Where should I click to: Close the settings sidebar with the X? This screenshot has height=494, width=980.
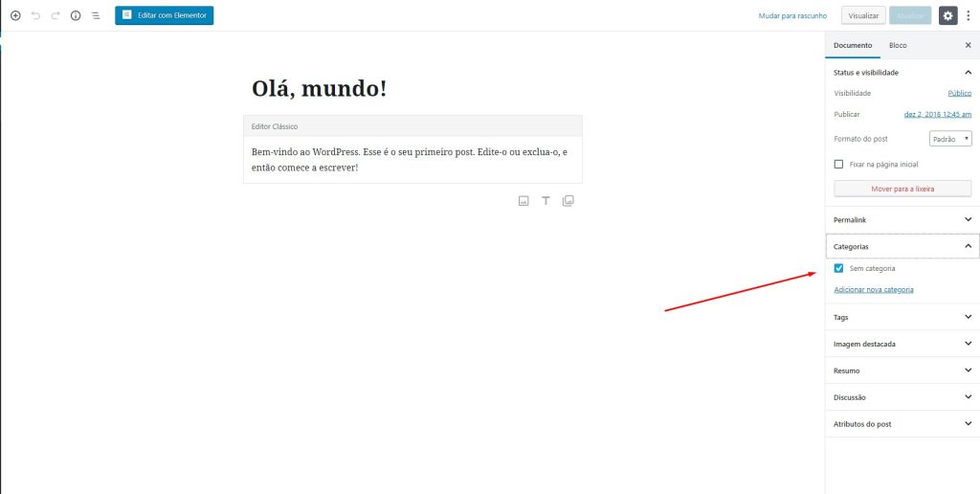(969, 45)
